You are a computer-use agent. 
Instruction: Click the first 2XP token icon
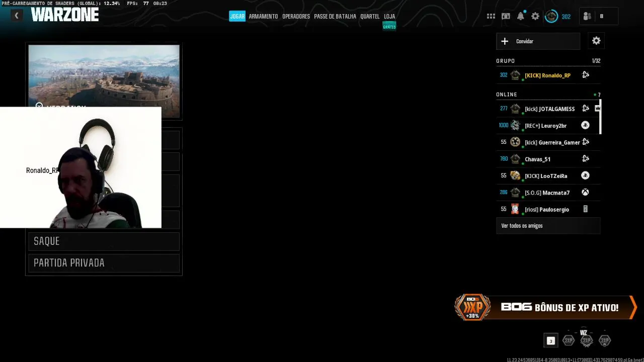click(x=569, y=340)
